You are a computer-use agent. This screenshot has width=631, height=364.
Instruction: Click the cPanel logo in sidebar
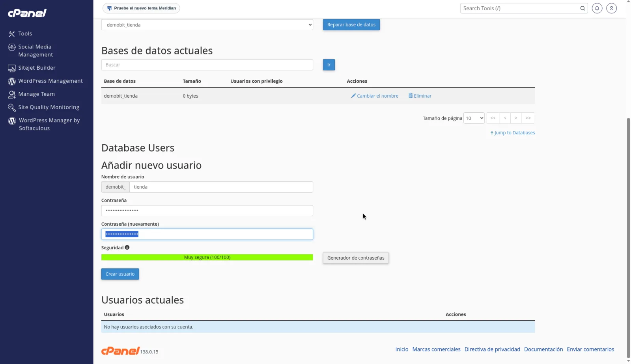coord(27,13)
